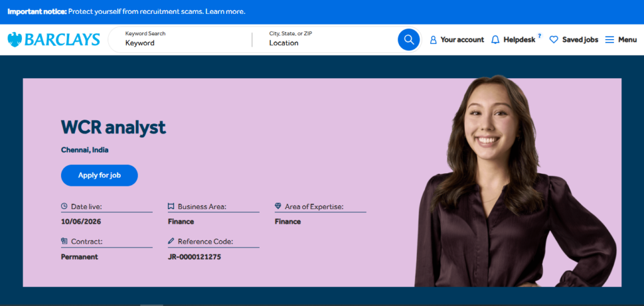Viewport: 644px width, 306px height.
Task: Click the Barclays eagle logo
Action: 15,40
